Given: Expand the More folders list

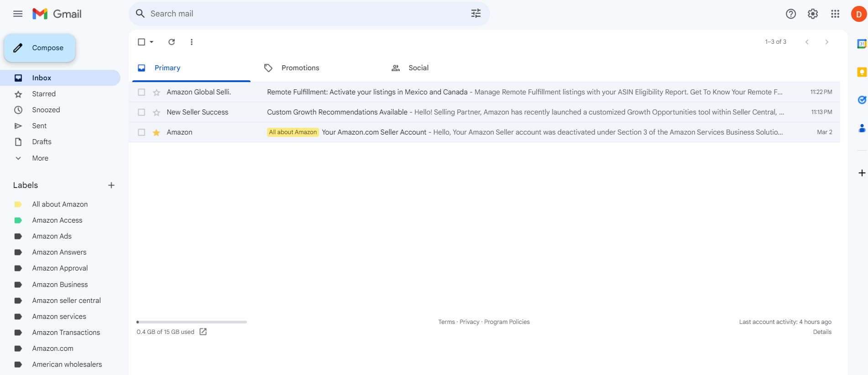Looking at the screenshot, I should pyautogui.click(x=40, y=158).
